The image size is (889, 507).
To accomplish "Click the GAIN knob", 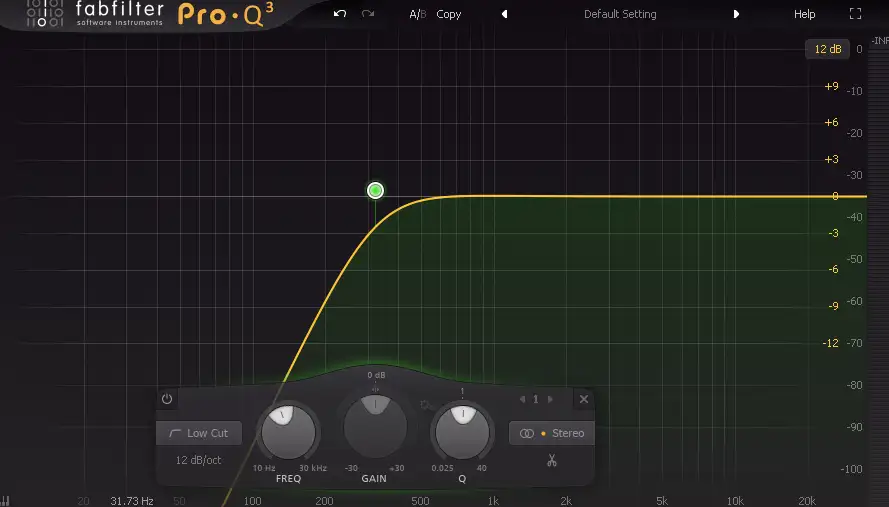I will (x=375, y=426).
